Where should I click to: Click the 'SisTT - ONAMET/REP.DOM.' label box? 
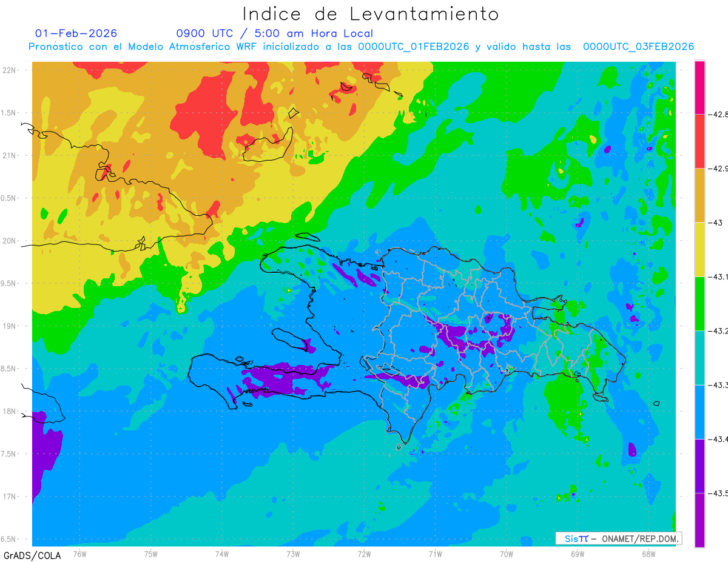pyautogui.click(x=619, y=538)
